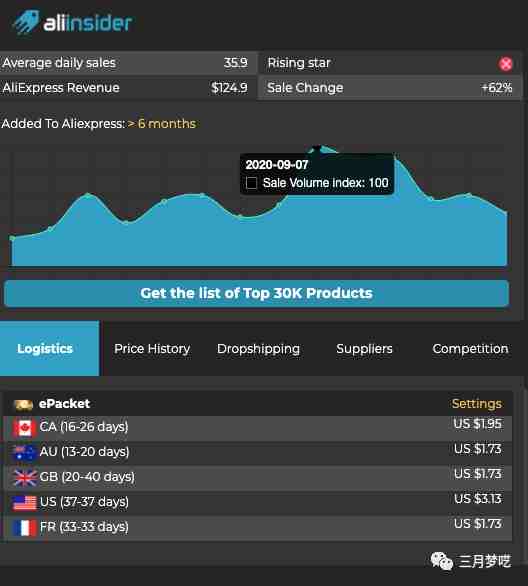Click the WeChat watermark icon
Viewport: 528px width, 586px height.
442,561
